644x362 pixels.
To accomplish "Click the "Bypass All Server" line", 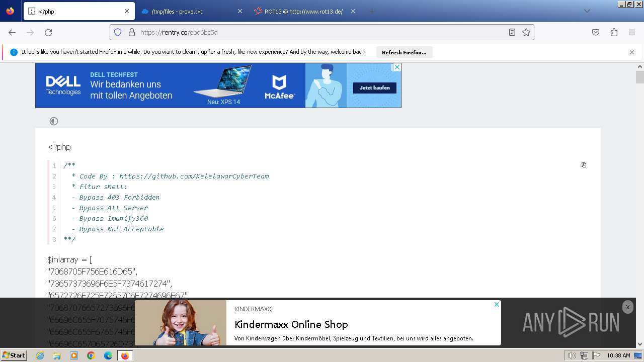I will (x=110, y=208).
